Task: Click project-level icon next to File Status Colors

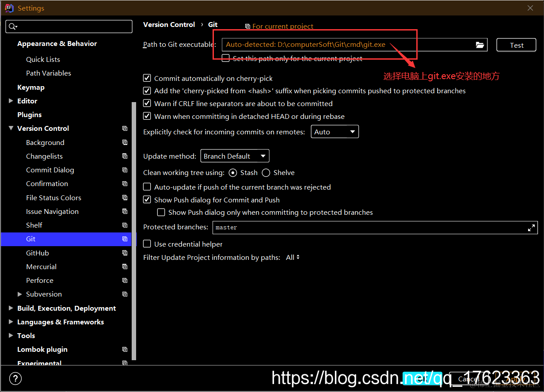Action: point(125,198)
